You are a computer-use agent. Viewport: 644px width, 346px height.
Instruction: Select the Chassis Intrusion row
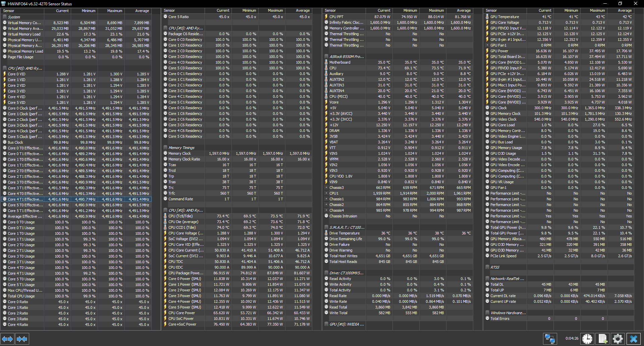click(398, 216)
